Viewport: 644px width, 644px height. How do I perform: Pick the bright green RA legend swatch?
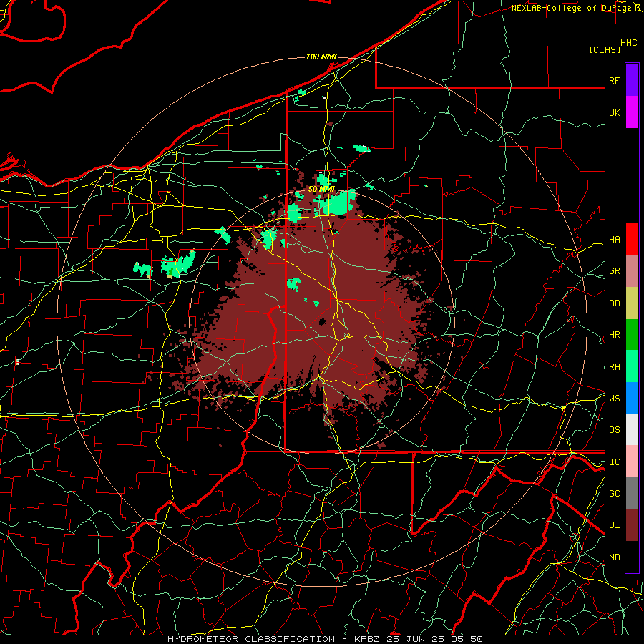632,366
